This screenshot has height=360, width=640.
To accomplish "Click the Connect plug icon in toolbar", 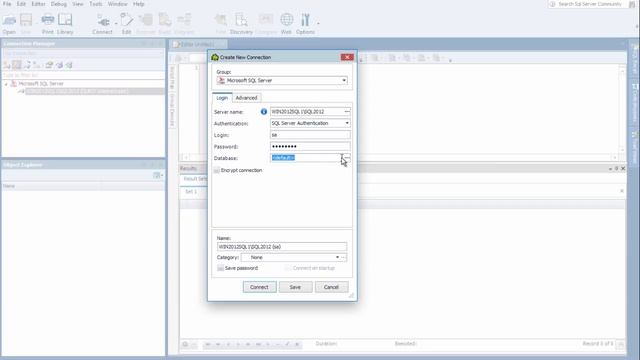I will (x=103, y=20).
